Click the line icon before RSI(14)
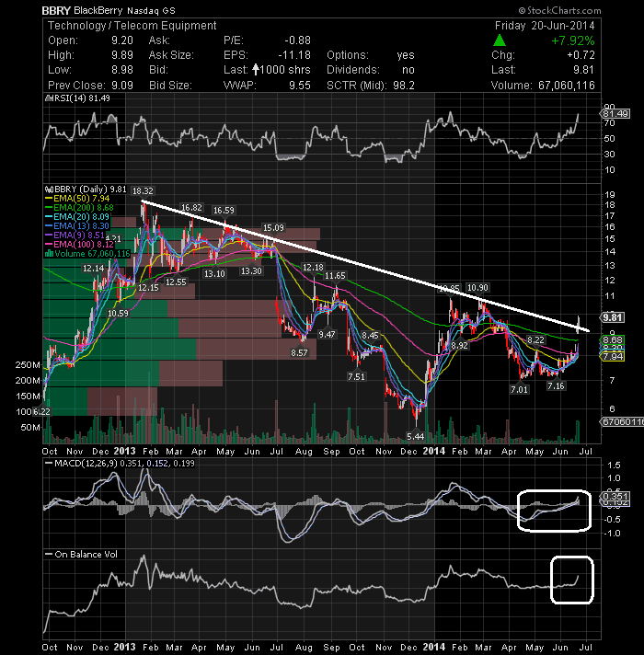The width and height of the screenshot is (644, 655). pos(49,98)
